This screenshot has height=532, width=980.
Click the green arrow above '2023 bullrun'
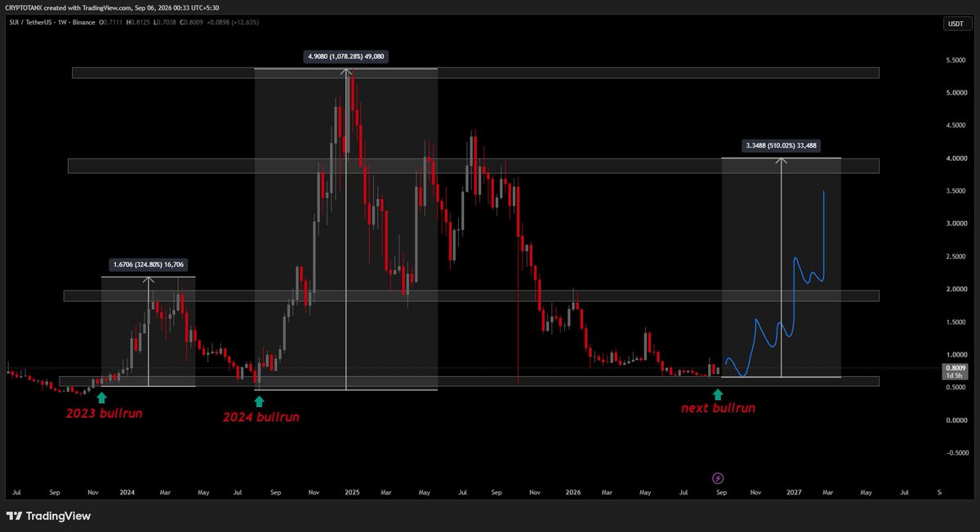click(101, 397)
